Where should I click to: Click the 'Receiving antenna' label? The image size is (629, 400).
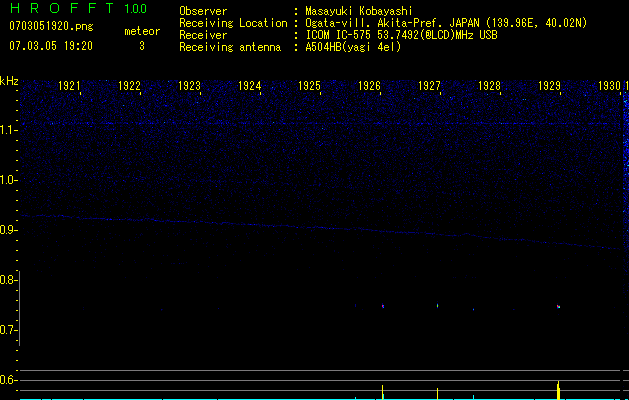pos(230,47)
